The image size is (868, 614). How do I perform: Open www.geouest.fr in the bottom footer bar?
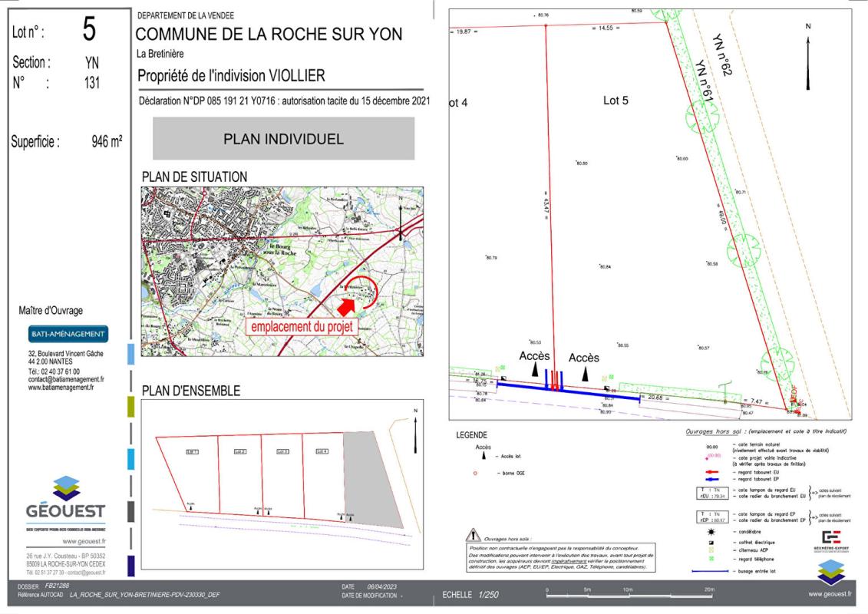[x=830, y=594]
